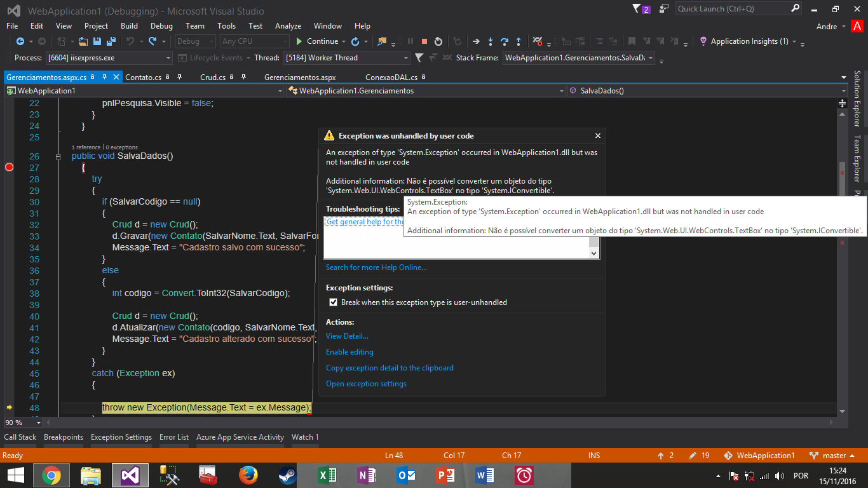Image resolution: width=868 pixels, height=488 pixels.
Task: Click Open exception settings link
Action: coord(366,384)
